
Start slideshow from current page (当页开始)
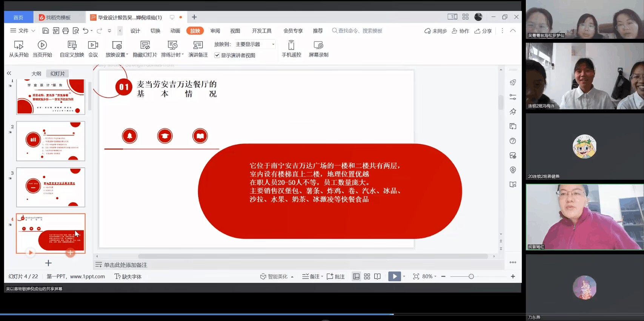pyautogui.click(x=42, y=45)
